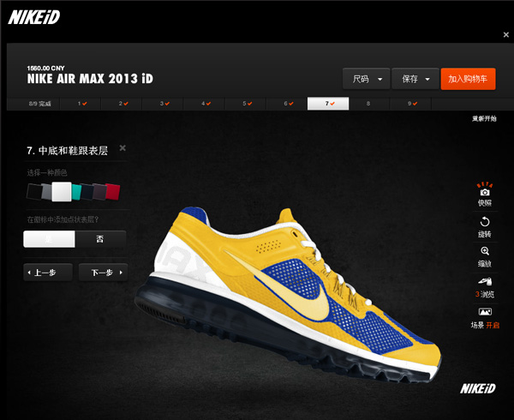The height and width of the screenshot is (420, 514).
Task: Choose the selected white color swatch
Action: click(x=62, y=192)
